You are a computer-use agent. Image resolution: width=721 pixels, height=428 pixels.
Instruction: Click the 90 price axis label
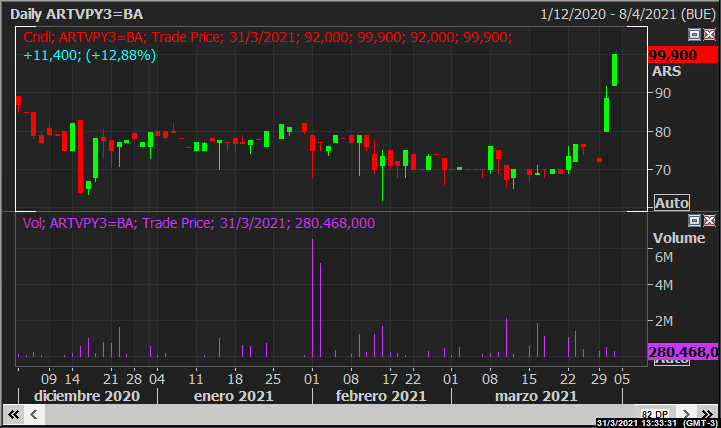tap(663, 93)
